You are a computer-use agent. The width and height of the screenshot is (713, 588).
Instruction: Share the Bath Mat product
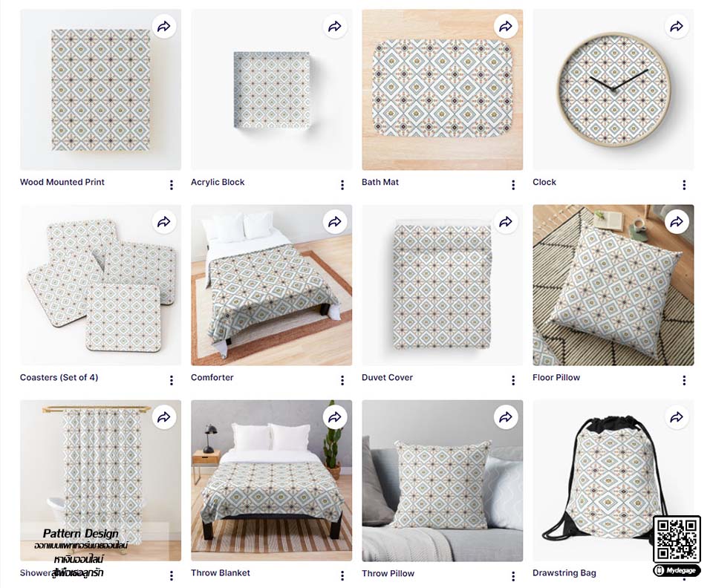[x=506, y=27]
